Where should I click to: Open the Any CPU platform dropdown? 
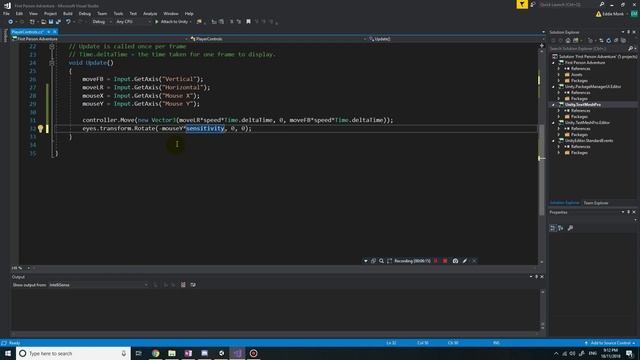pos(133,22)
